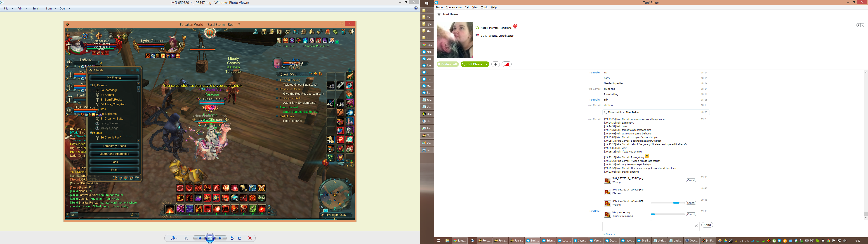
Task: Open the Conversation menu in Skype
Action: [x=453, y=7]
